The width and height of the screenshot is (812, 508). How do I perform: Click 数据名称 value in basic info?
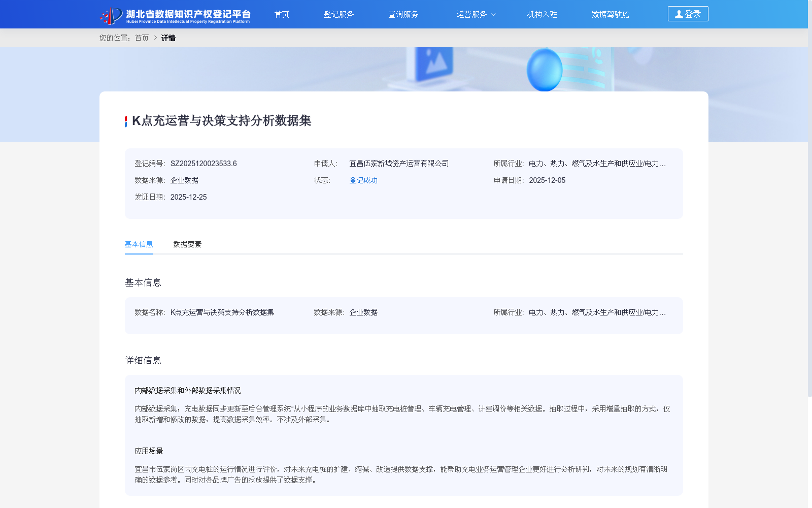(x=222, y=312)
